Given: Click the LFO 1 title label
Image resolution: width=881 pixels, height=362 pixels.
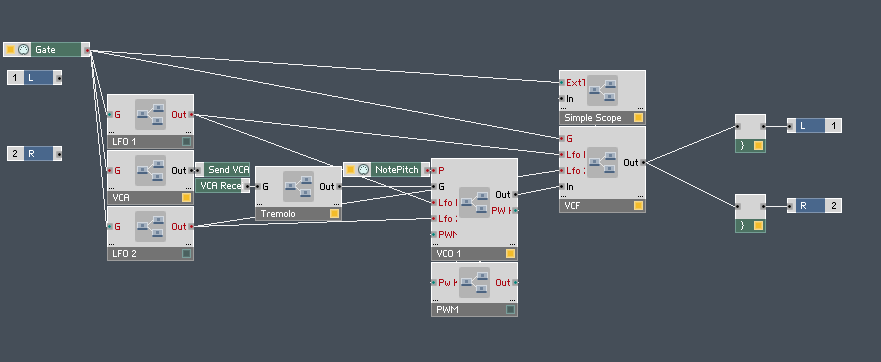Looking at the screenshot, I should [124, 142].
